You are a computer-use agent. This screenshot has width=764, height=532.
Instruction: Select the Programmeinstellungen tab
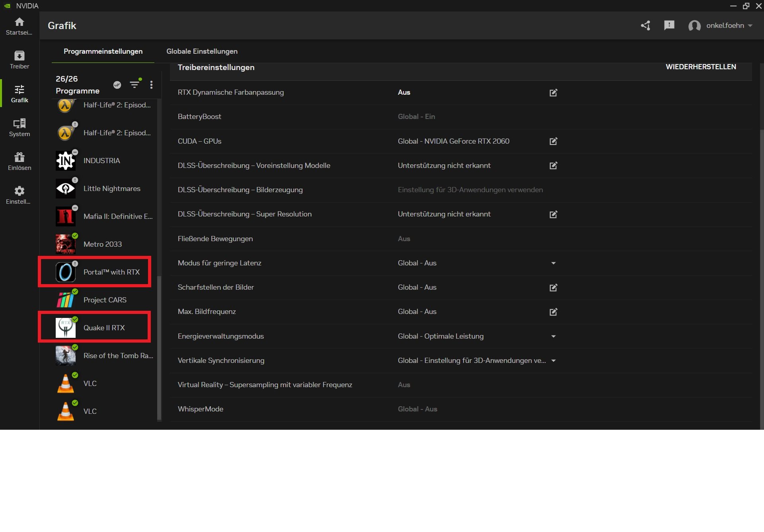coord(103,51)
